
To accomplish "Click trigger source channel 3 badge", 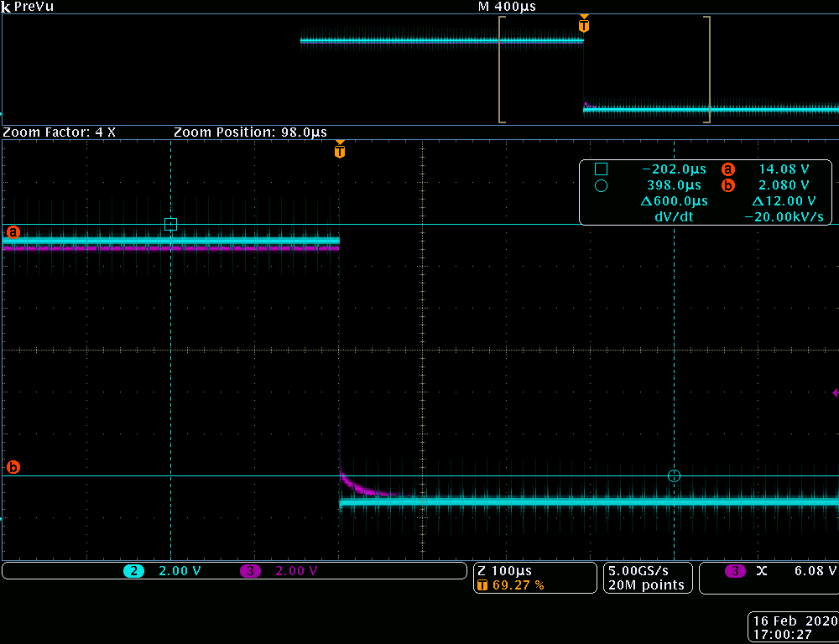I will tap(735, 571).
